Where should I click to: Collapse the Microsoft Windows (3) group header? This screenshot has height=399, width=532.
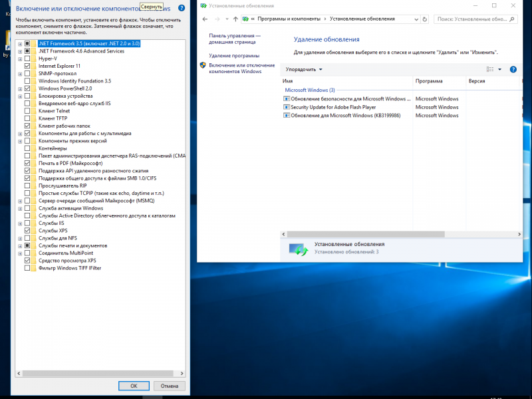click(310, 90)
